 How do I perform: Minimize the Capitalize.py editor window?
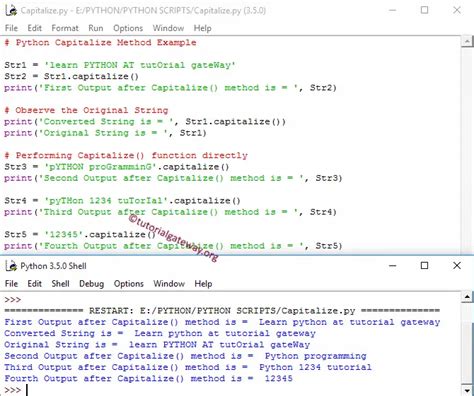393,10
